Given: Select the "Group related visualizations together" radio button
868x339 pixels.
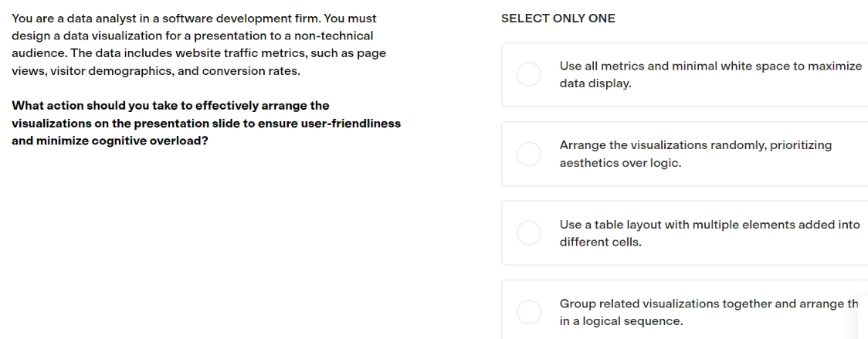Looking at the screenshot, I should [529, 313].
